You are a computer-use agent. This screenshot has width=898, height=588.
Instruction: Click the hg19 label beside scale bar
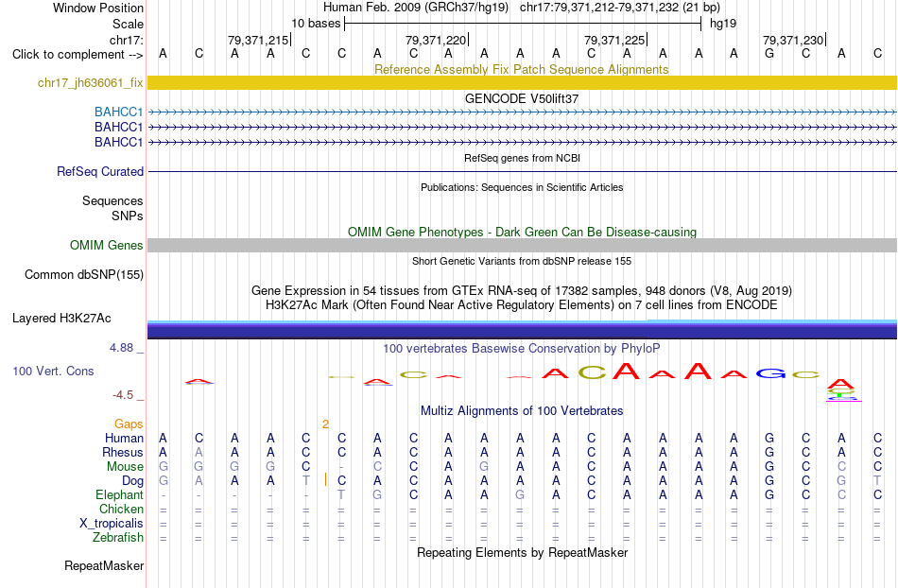723,24
